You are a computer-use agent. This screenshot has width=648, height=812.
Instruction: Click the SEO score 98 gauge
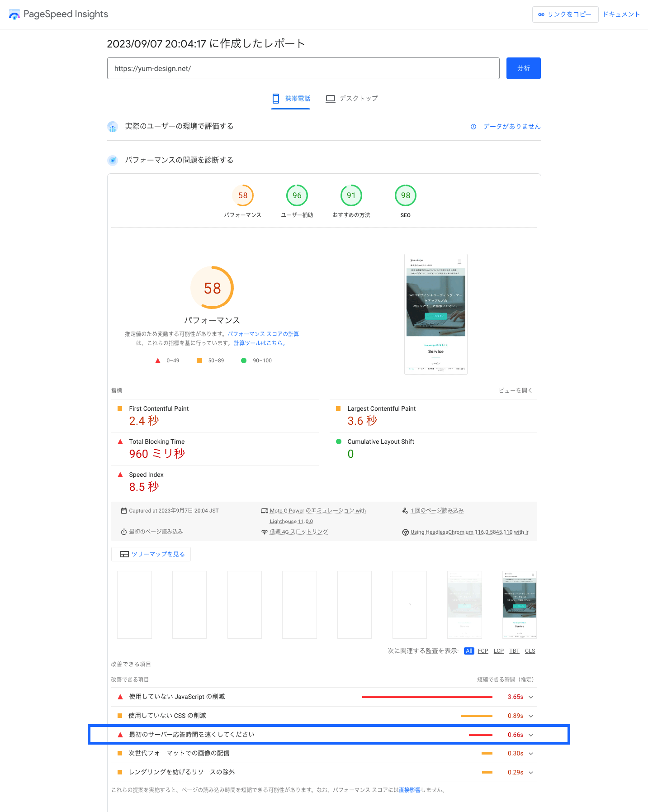click(x=405, y=195)
